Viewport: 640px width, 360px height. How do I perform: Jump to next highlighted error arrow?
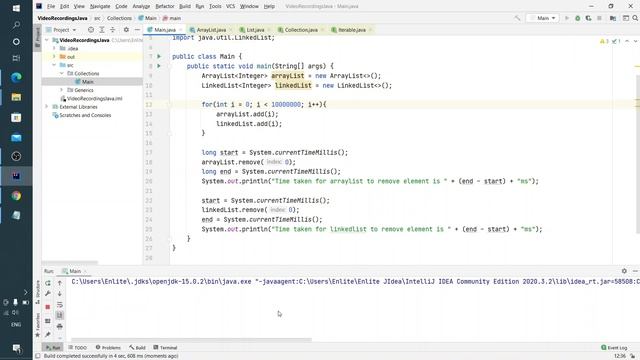pyautogui.click(x=635, y=41)
